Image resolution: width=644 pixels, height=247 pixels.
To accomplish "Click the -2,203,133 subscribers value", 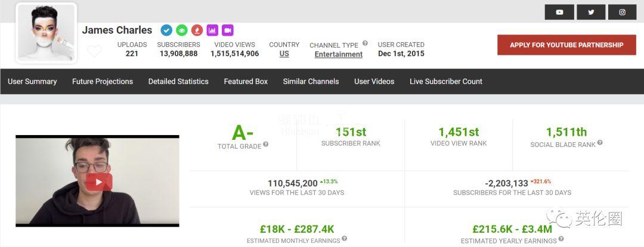I will [x=506, y=183].
